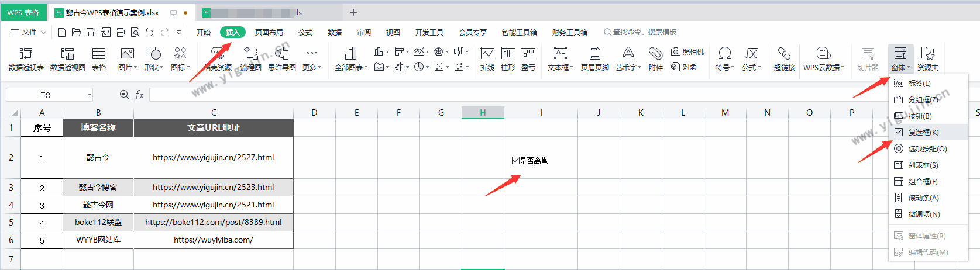The height and width of the screenshot is (270, 980).
Task: Select the column H header
Action: [x=483, y=113]
